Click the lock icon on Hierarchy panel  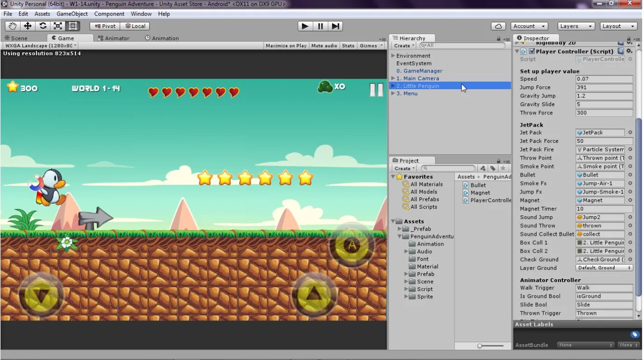498,39
